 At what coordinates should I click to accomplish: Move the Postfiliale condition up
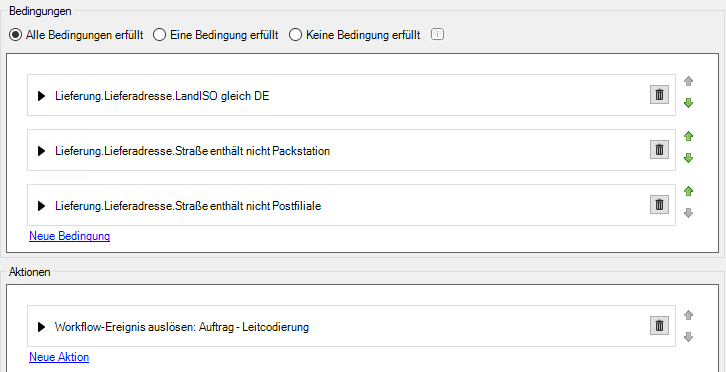pyautogui.click(x=688, y=191)
